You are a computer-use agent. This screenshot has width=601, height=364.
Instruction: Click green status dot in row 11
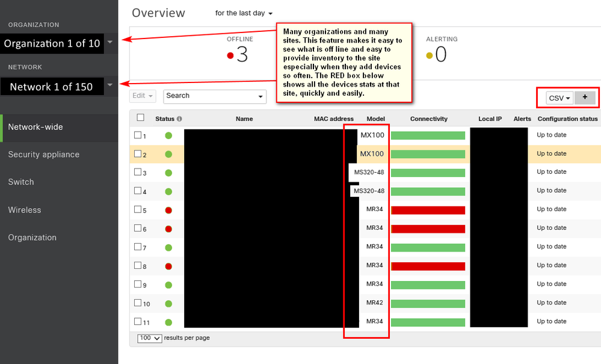[x=168, y=322]
